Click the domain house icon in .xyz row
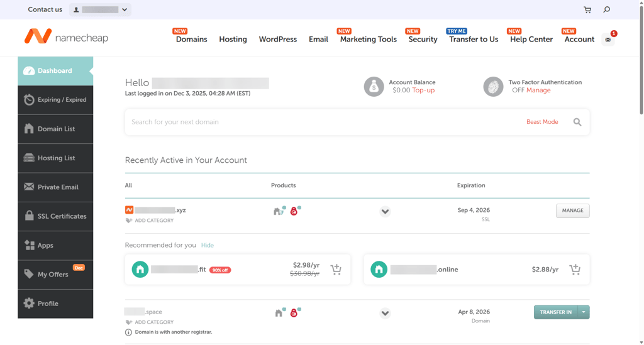This screenshot has width=644, height=345. 279,211
